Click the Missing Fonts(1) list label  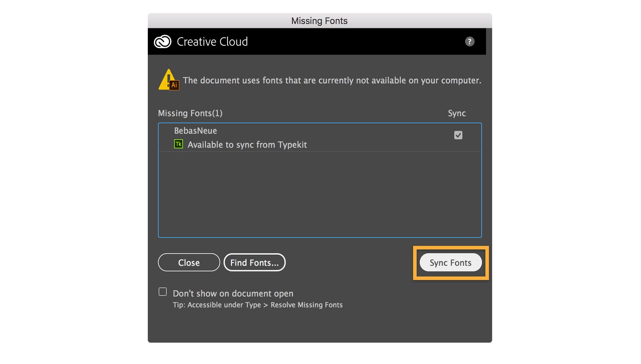click(190, 114)
